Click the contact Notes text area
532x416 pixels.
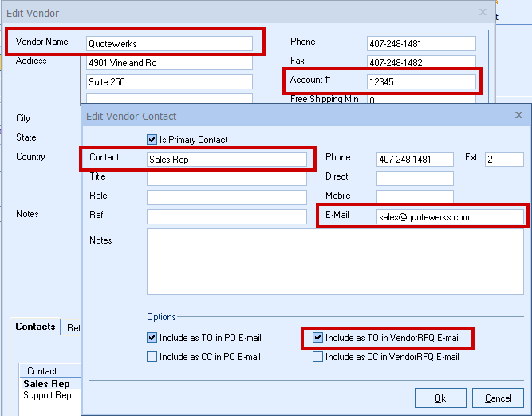pos(334,261)
